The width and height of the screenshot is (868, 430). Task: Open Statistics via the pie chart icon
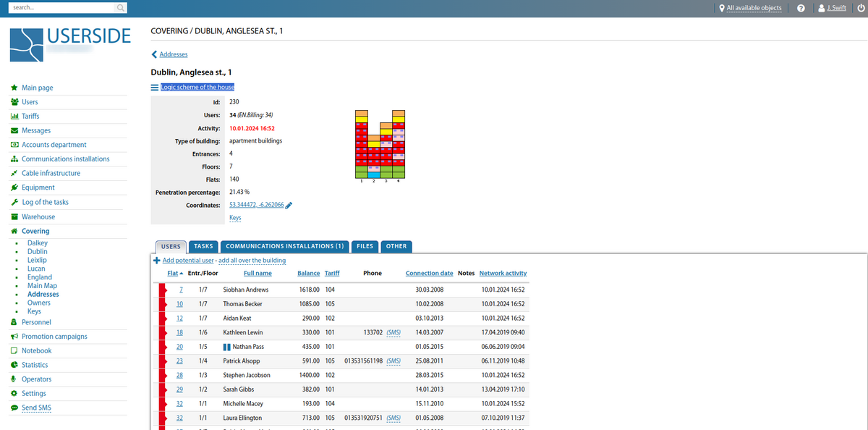tap(14, 364)
